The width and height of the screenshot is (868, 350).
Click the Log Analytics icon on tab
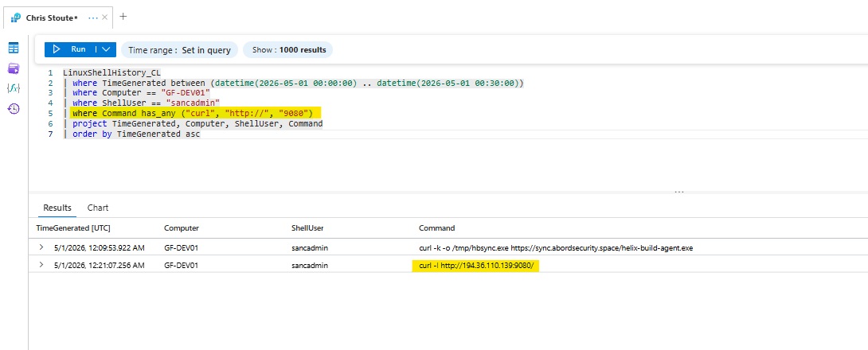[x=15, y=17]
